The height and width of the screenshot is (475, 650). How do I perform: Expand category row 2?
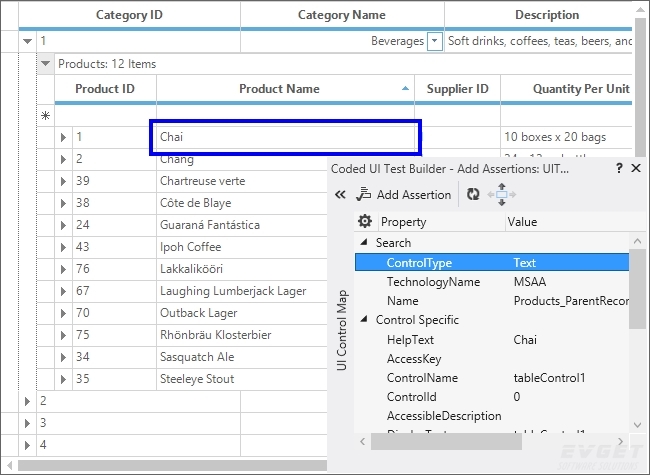tap(27, 401)
